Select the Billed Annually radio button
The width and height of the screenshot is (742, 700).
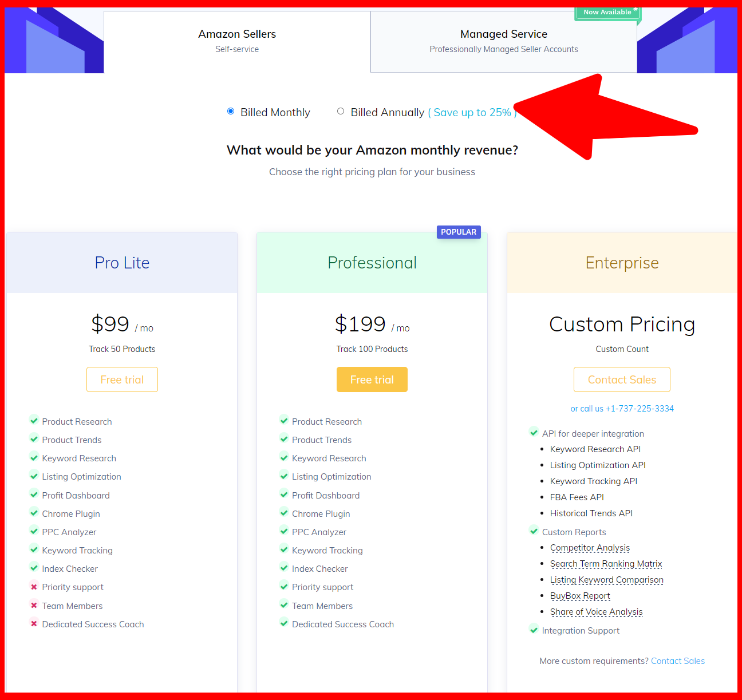(341, 111)
